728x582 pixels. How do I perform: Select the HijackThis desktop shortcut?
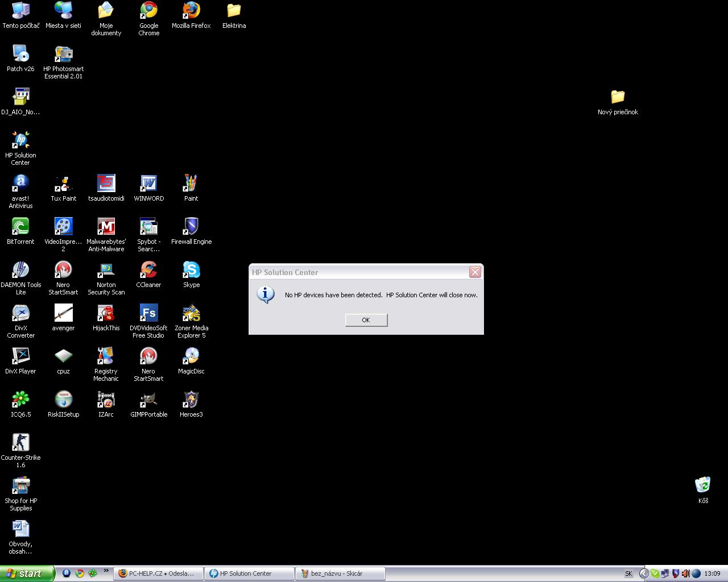(106, 318)
